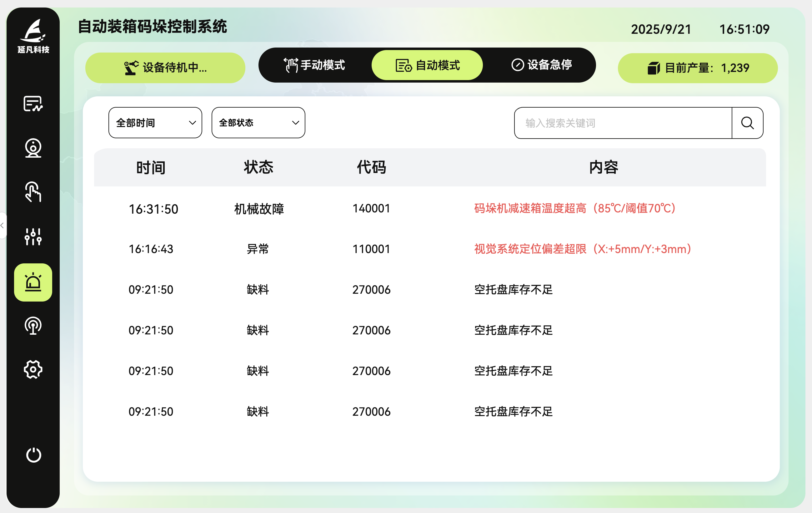The width and height of the screenshot is (812, 513).
Task: Select the alarm siren sidebar icon
Action: coord(33,282)
